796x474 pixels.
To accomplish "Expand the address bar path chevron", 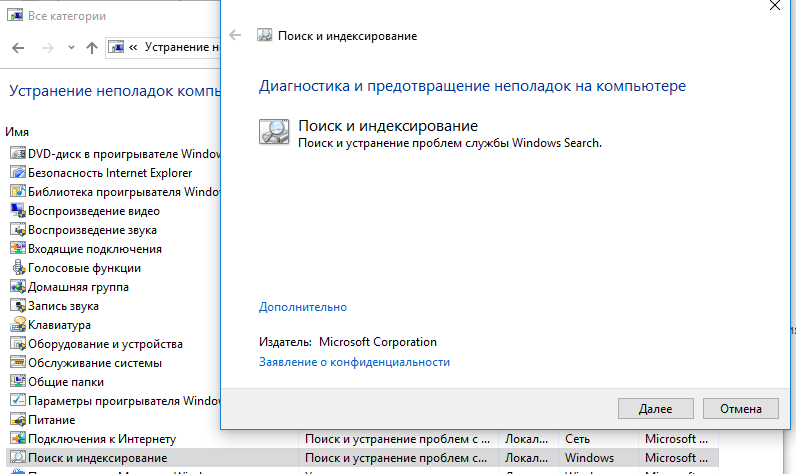I will [133, 47].
